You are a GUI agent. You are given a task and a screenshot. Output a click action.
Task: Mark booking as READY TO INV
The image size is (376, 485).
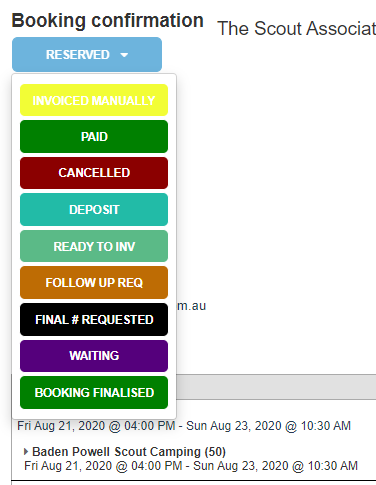(x=94, y=246)
